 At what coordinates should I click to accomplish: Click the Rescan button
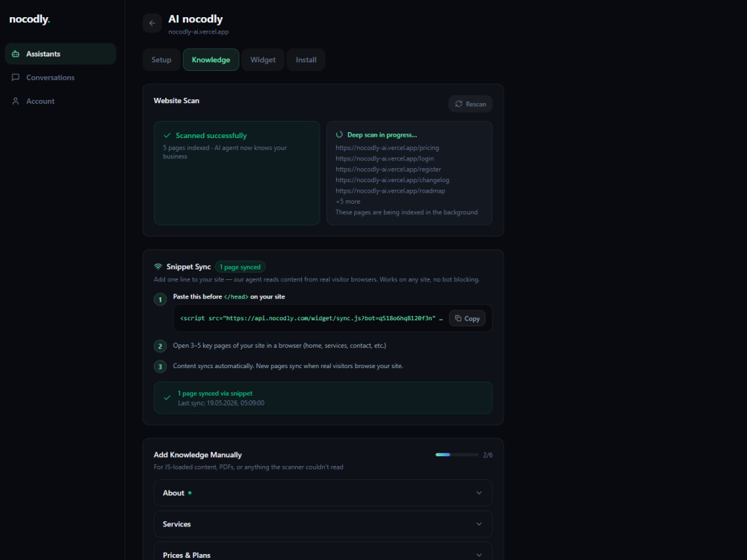(x=470, y=104)
